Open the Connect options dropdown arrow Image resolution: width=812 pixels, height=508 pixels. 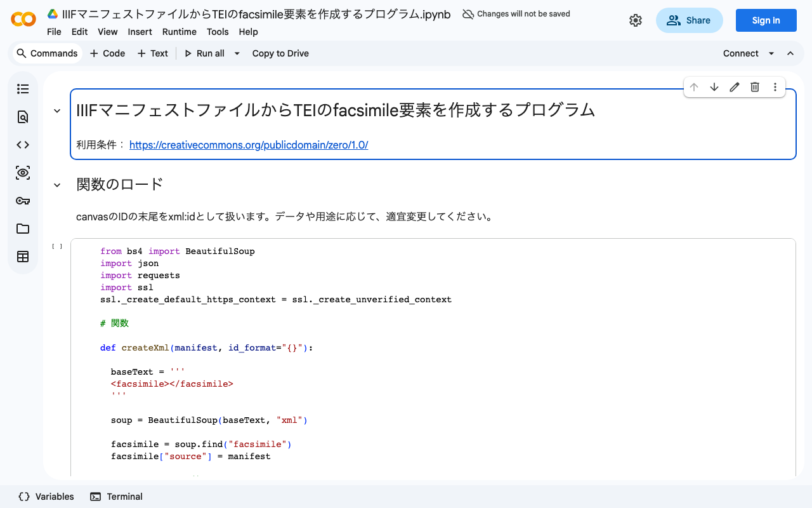point(771,53)
